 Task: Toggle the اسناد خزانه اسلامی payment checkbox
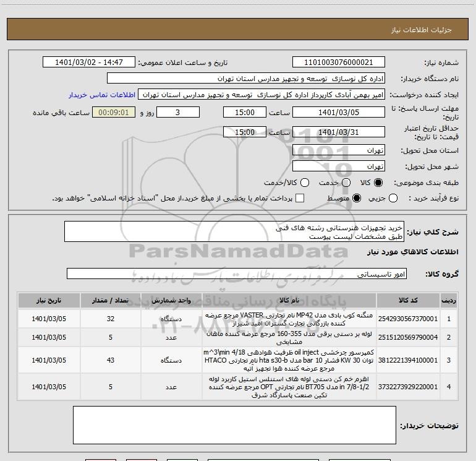click(x=300, y=198)
